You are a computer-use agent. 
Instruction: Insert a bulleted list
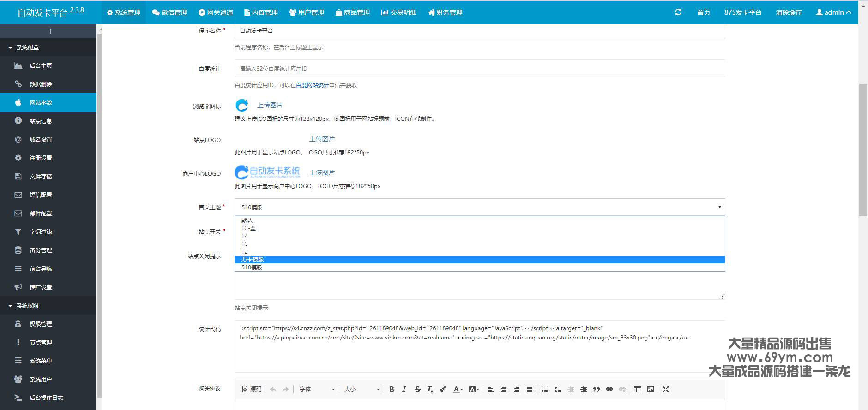coord(558,389)
